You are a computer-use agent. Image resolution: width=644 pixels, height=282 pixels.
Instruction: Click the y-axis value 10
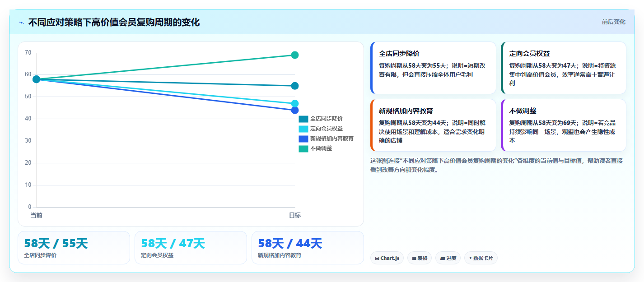28,185
